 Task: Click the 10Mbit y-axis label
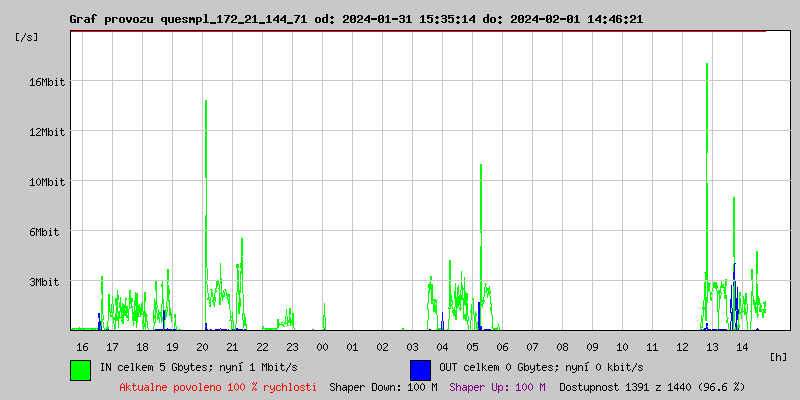pos(46,182)
